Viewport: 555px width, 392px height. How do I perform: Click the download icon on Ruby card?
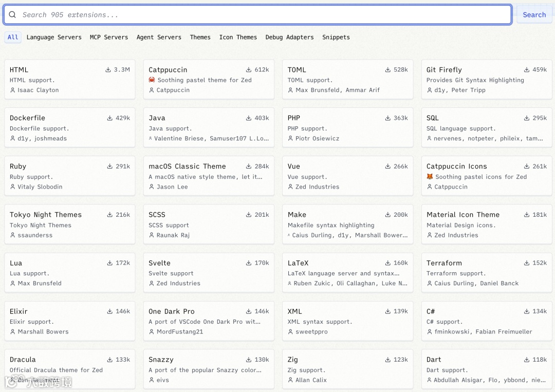point(110,166)
